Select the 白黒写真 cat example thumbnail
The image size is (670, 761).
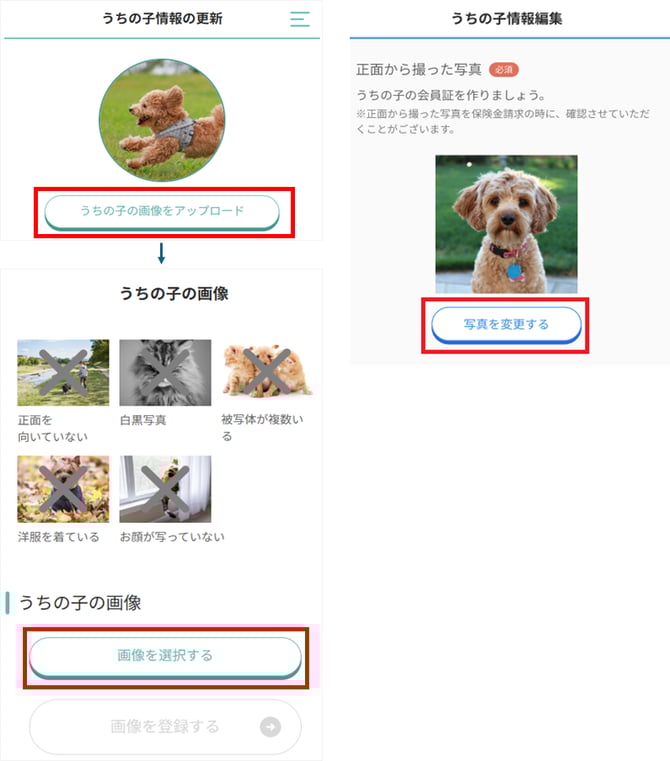165,372
